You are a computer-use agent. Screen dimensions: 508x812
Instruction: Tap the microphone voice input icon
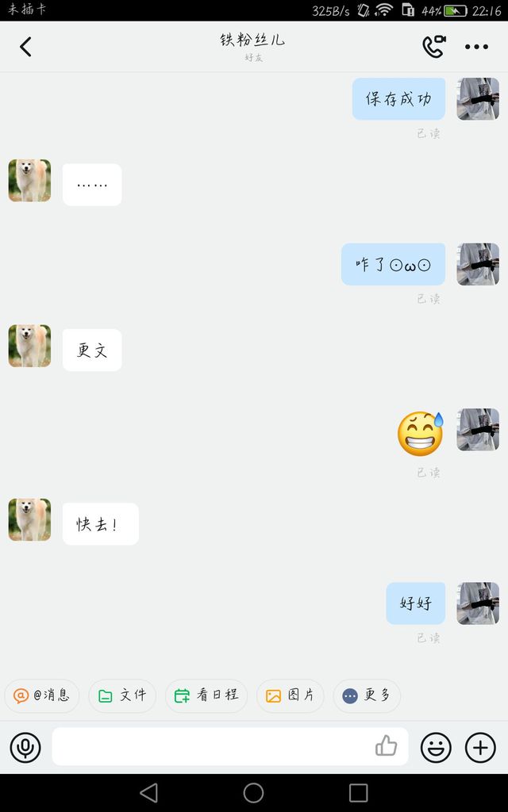(25, 747)
